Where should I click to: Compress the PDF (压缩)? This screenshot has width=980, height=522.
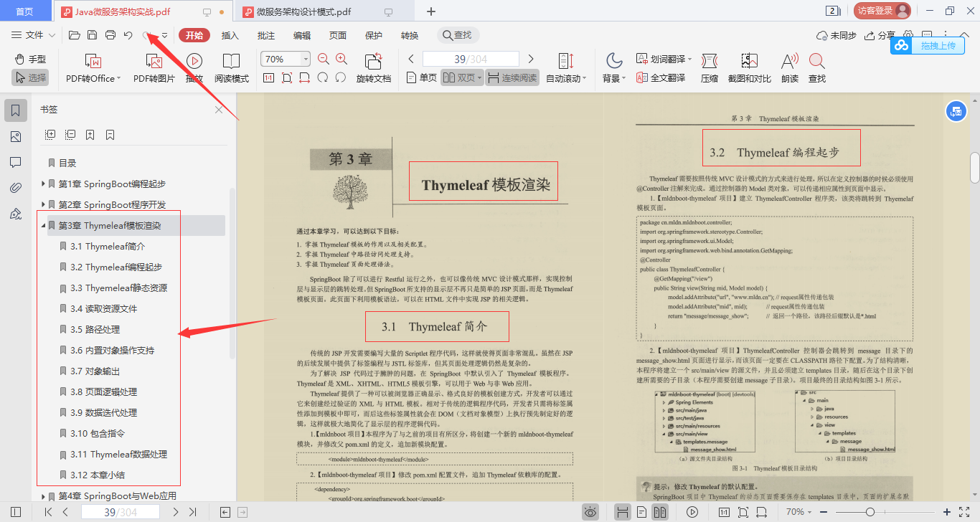tap(710, 68)
